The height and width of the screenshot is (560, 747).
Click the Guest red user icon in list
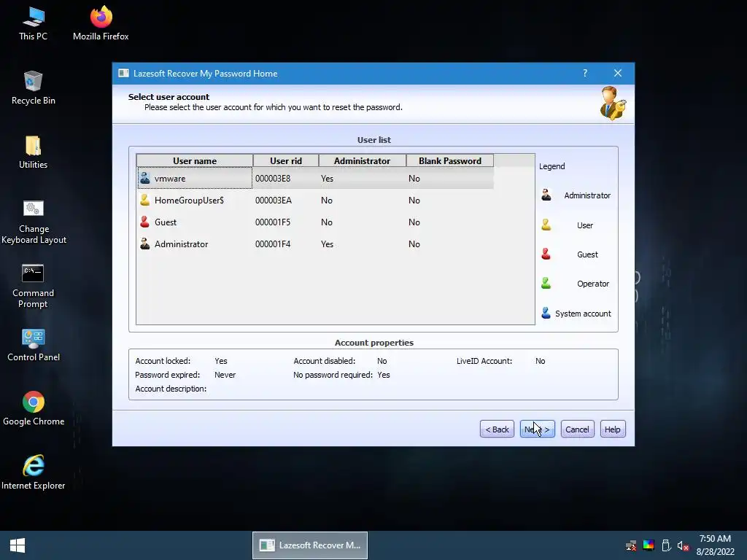coord(145,222)
